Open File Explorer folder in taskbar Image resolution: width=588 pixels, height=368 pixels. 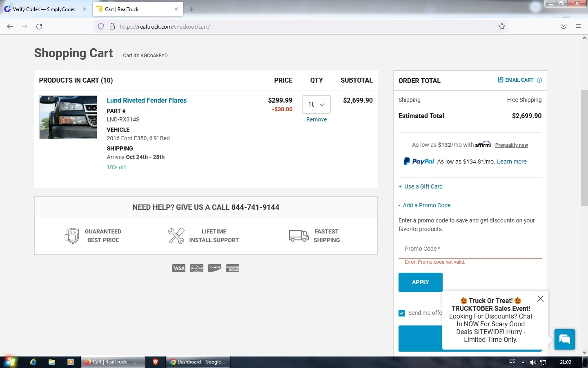tap(52, 362)
